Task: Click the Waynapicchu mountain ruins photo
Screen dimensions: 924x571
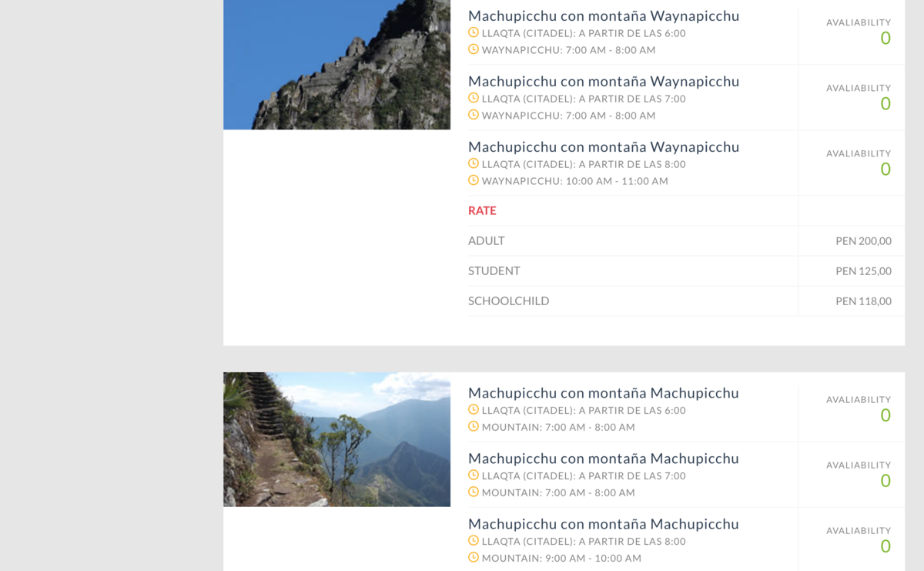Action: [336, 65]
